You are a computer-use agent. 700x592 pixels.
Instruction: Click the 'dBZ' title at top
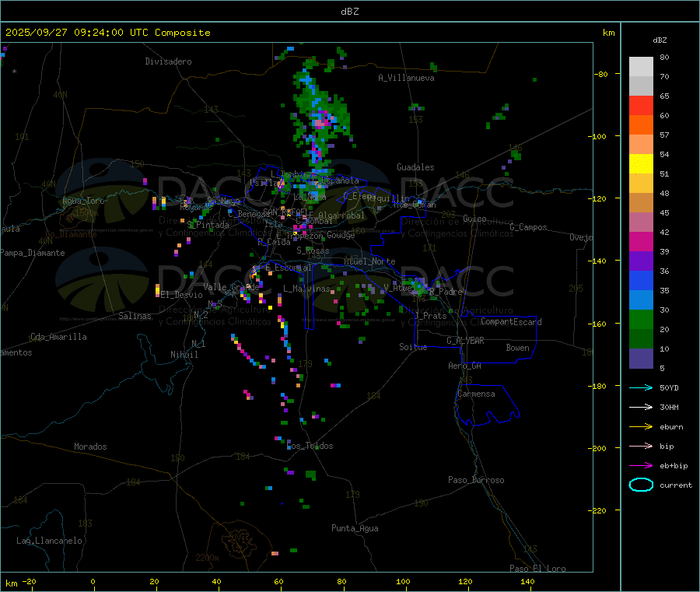pos(349,12)
